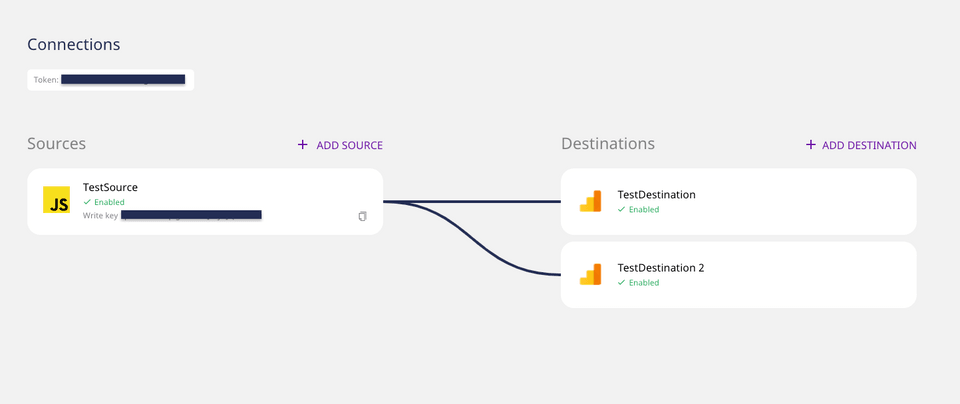960x404 pixels.
Task: Click the Google Analytics icon on TestDestination 2
Action: point(590,274)
